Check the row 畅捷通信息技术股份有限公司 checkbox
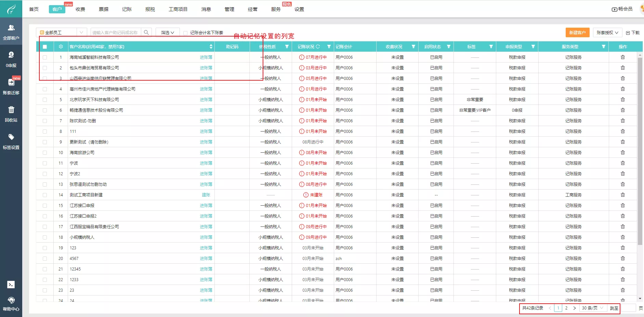This screenshot has height=317, width=644. tap(45, 110)
